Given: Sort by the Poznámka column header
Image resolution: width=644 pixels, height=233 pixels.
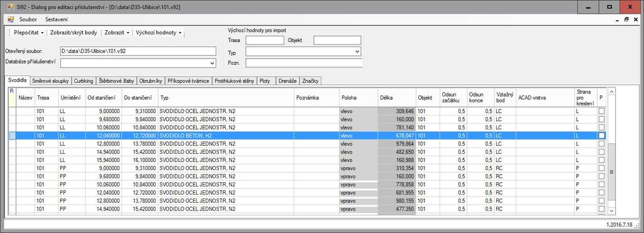Looking at the screenshot, I should tap(317, 98).
